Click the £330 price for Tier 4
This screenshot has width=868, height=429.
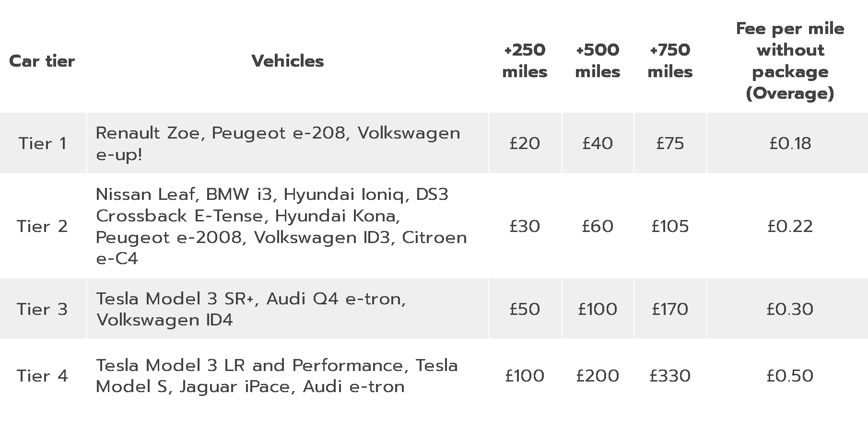[x=670, y=376]
